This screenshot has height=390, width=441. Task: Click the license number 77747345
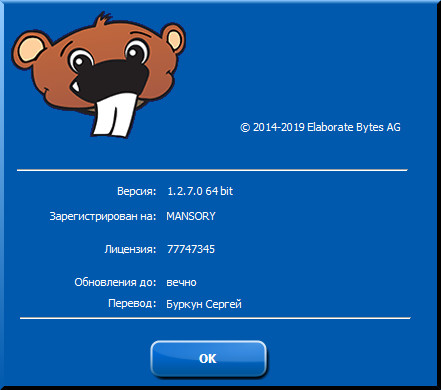pyautogui.click(x=191, y=249)
